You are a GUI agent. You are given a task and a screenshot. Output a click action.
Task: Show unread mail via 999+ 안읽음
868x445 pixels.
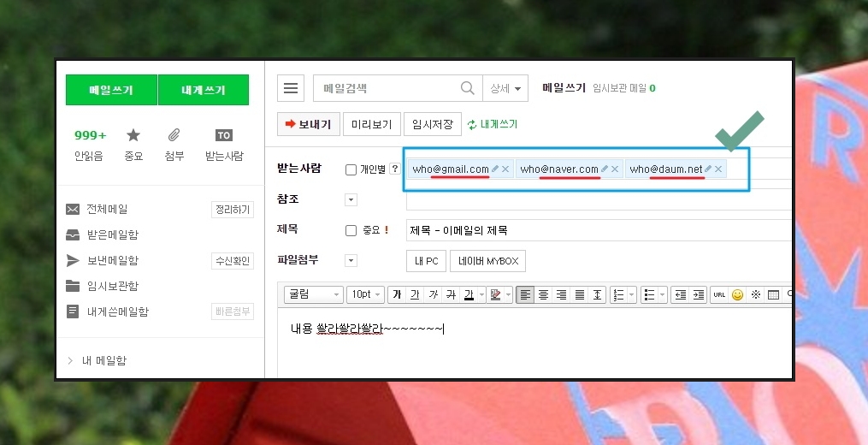coord(89,145)
